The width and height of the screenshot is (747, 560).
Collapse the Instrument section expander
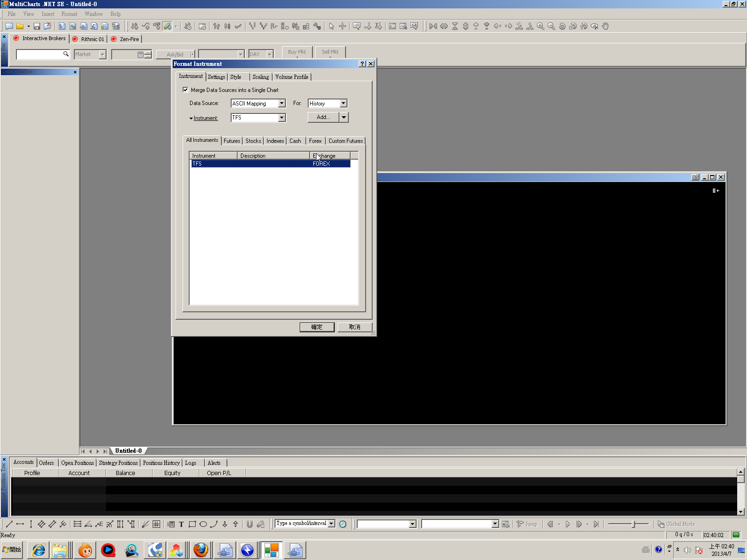pos(191,119)
